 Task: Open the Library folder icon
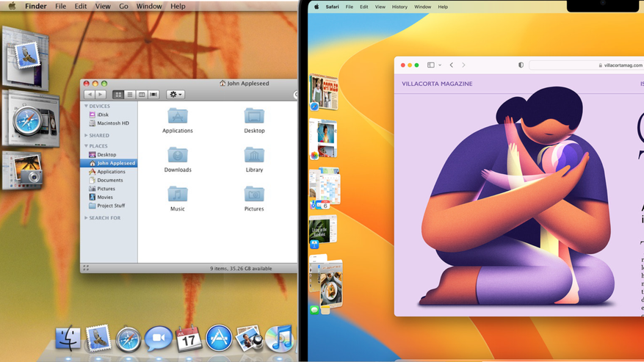click(254, 159)
